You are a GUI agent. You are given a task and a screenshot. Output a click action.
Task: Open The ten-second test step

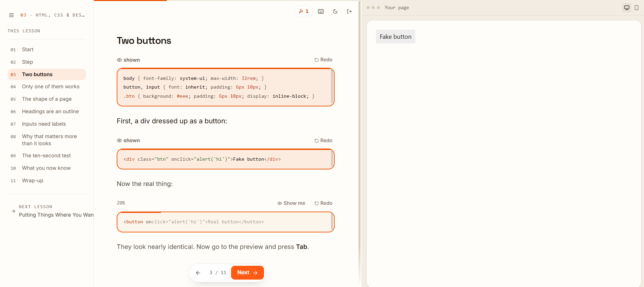click(x=47, y=156)
